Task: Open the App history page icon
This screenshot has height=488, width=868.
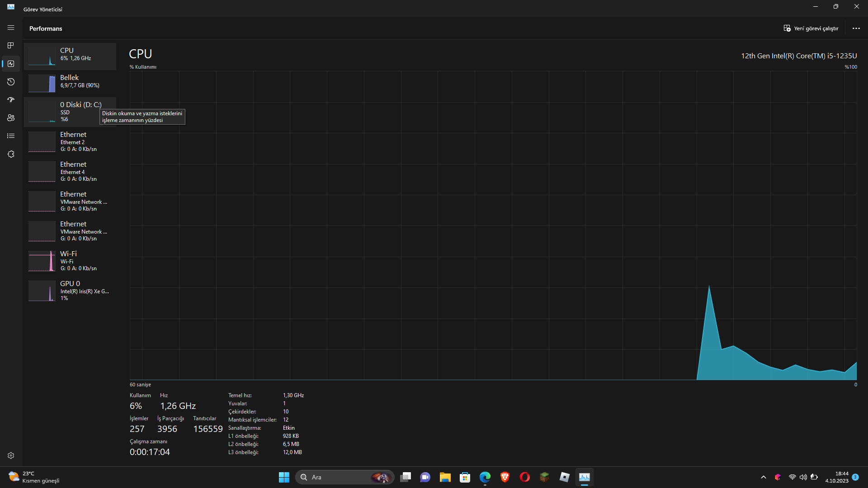Action: 11,82
